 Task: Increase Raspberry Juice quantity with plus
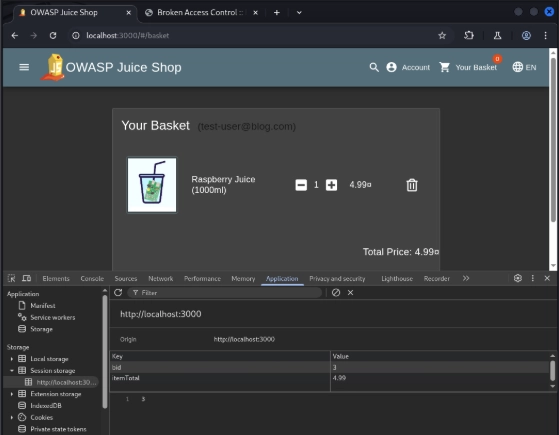pos(331,185)
